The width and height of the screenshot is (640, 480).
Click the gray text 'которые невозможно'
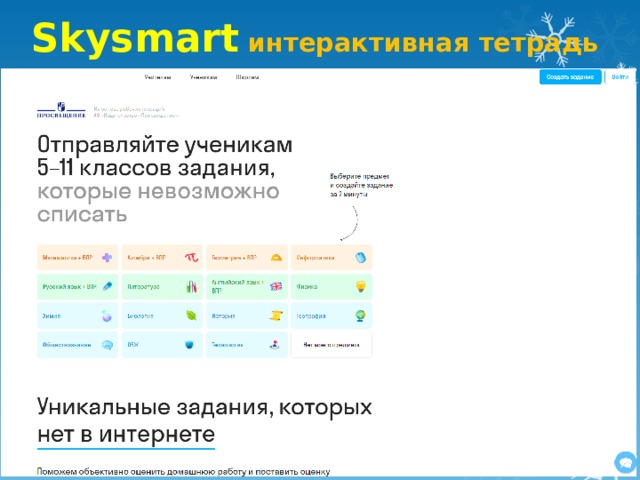pos(158,191)
